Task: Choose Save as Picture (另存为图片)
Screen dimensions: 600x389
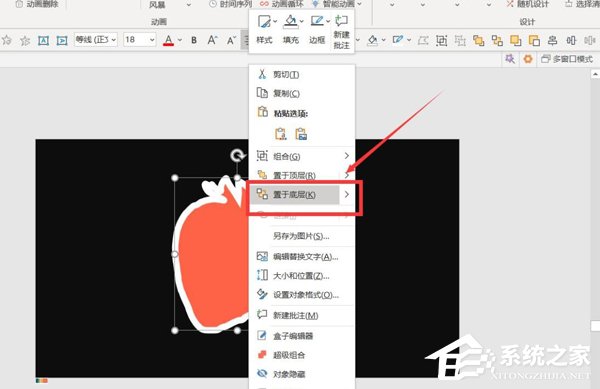Action: [x=302, y=236]
